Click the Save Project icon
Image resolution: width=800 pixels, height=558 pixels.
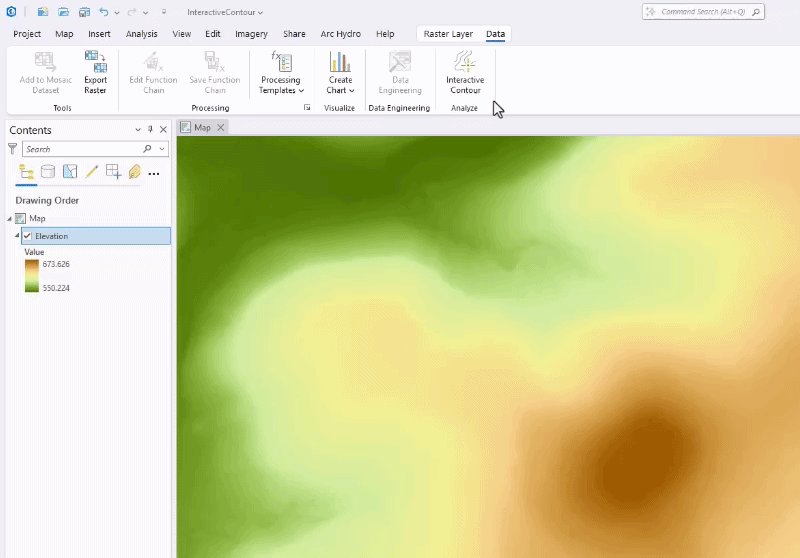pos(84,12)
